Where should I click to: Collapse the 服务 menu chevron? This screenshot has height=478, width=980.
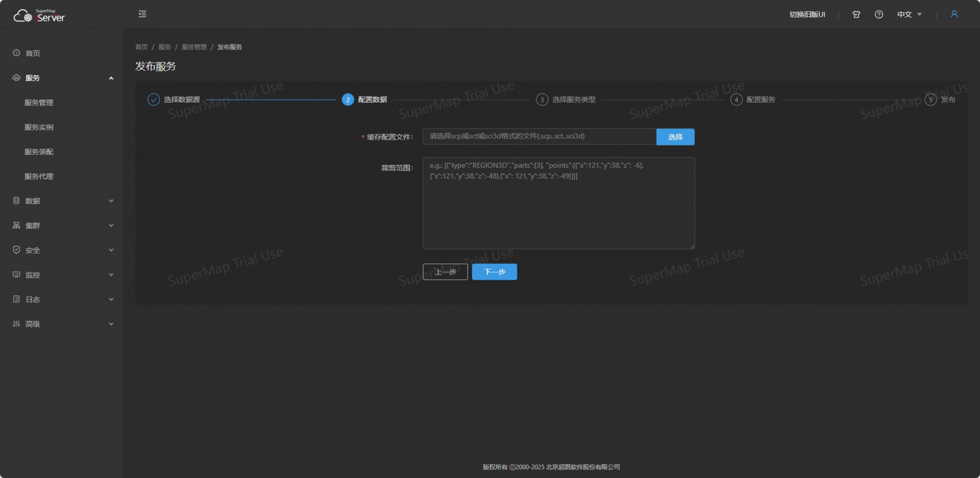point(111,78)
